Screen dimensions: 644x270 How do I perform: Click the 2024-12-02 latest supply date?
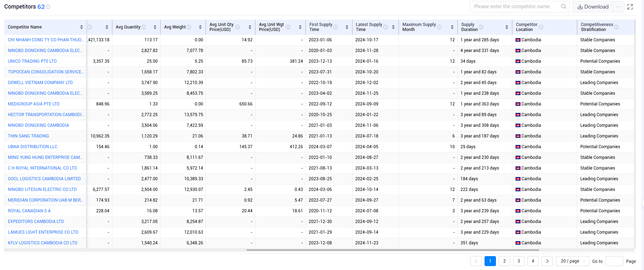[x=367, y=83]
